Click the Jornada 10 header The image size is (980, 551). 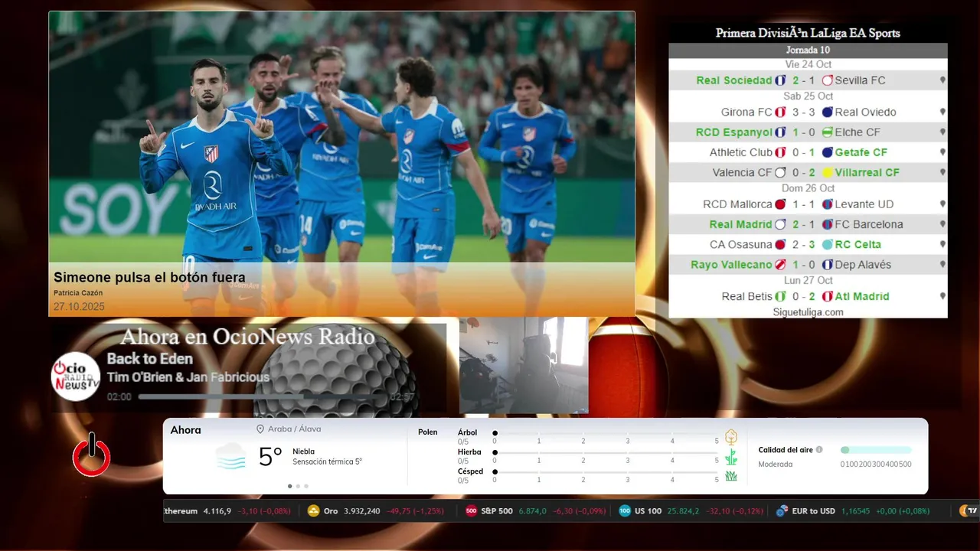pyautogui.click(x=808, y=51)
